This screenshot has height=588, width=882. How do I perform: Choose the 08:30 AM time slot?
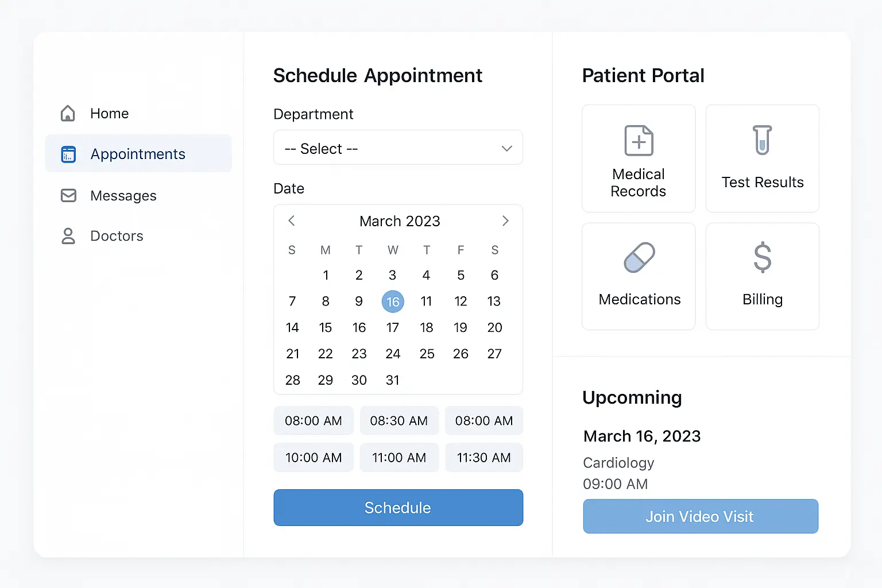(x=399, y=420)
